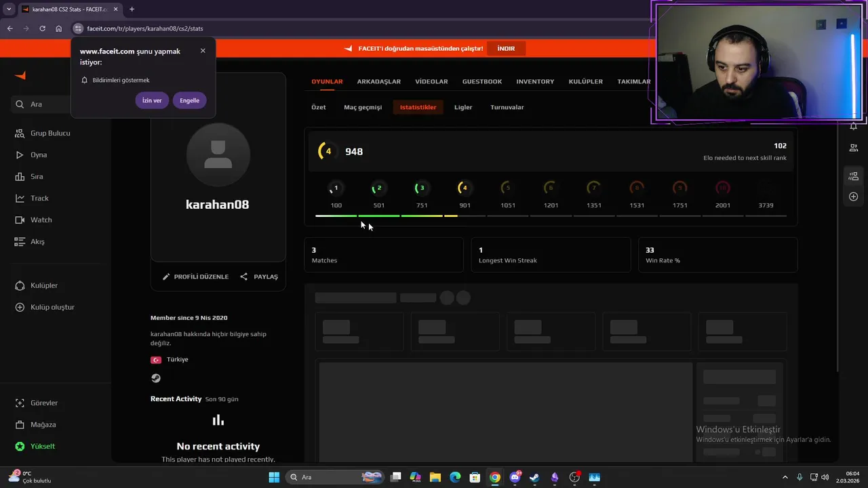Open the Sıra queue page
The height and width of the screenshot is (488, 868).
(x=29, y=177)
